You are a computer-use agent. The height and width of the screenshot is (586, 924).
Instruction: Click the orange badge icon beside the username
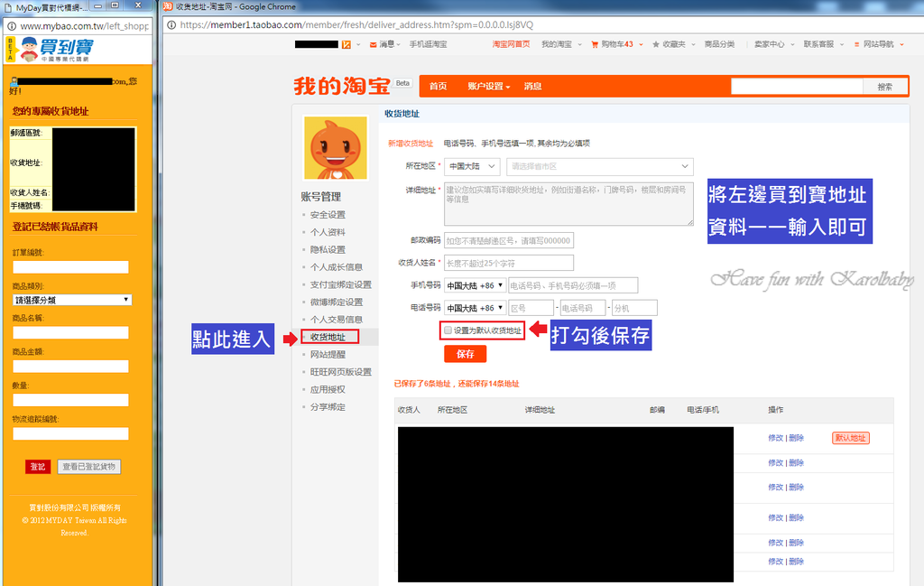tap(346, 44)
